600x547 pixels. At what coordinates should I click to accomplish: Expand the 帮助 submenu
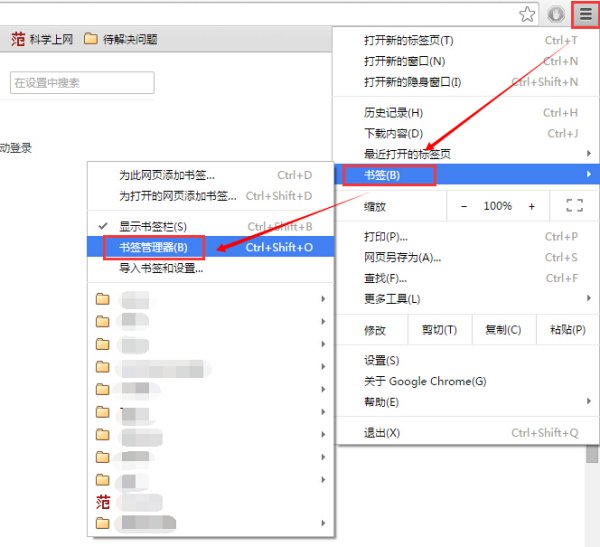[x=381, y=402]
